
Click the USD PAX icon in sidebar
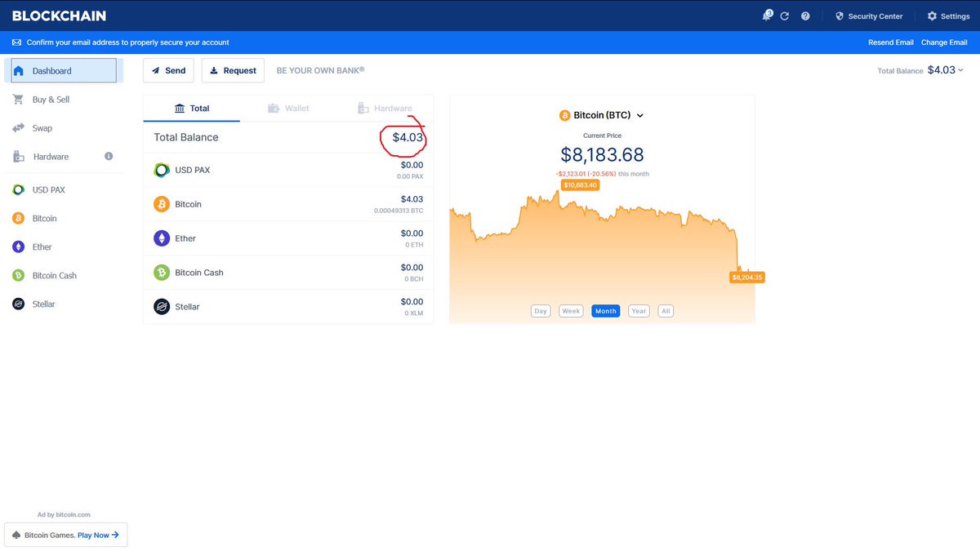pyautogui.click(x=18, y=190)
